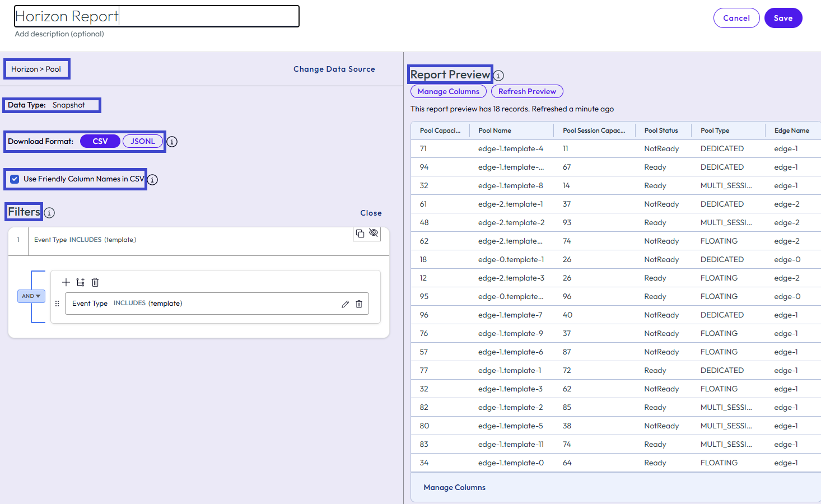The width and height of the screenshot is (821, 504).
Task: Click cell edge-1.template-8
Action: (511, 185)
